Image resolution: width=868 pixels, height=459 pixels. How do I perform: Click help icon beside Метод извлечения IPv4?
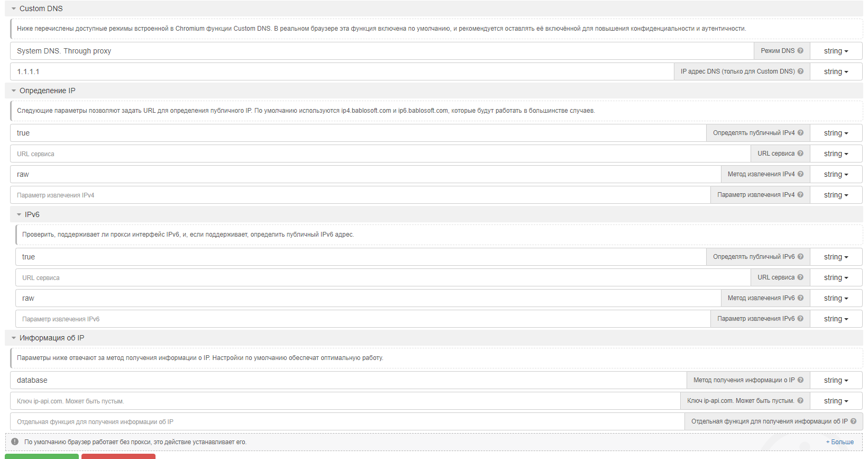[x=800, y=174]
